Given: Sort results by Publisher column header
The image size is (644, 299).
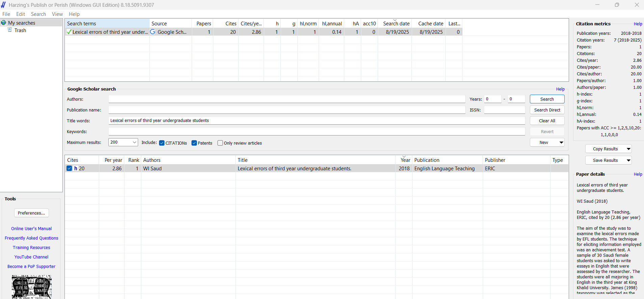Looking at the screenshot, I should (x=517, y=160).
